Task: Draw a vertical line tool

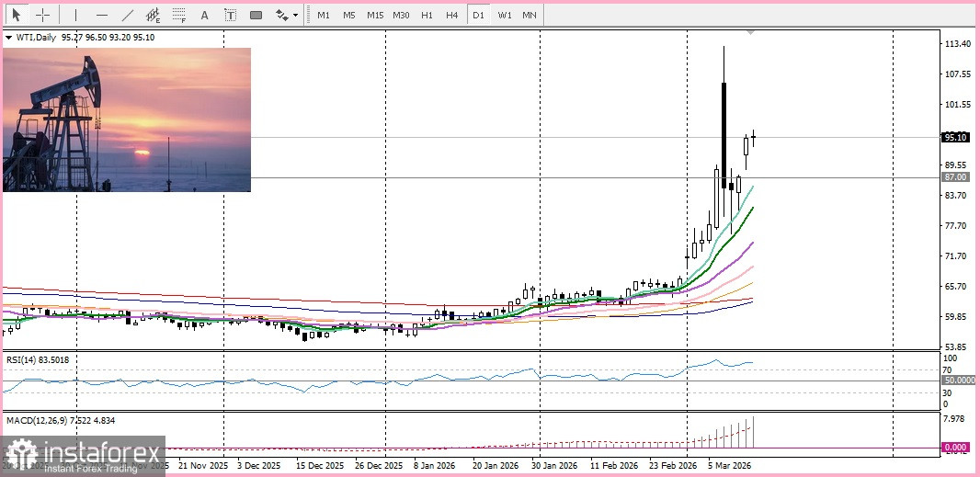Action: pos(75,15)
